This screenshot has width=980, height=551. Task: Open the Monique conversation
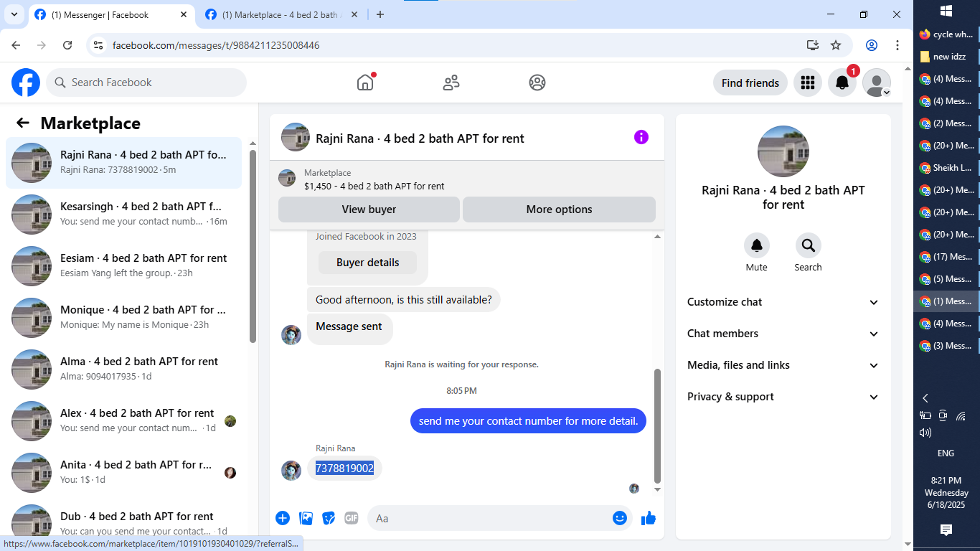124,318
